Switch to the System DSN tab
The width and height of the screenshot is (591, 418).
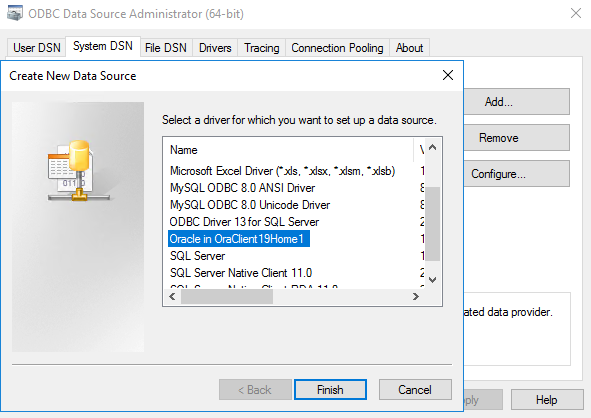(103, 46)
